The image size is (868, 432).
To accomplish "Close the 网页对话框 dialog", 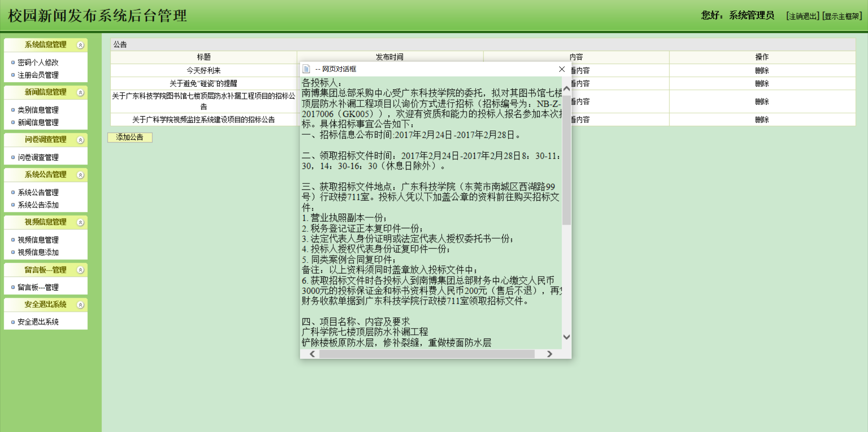I will click(562, 69).
